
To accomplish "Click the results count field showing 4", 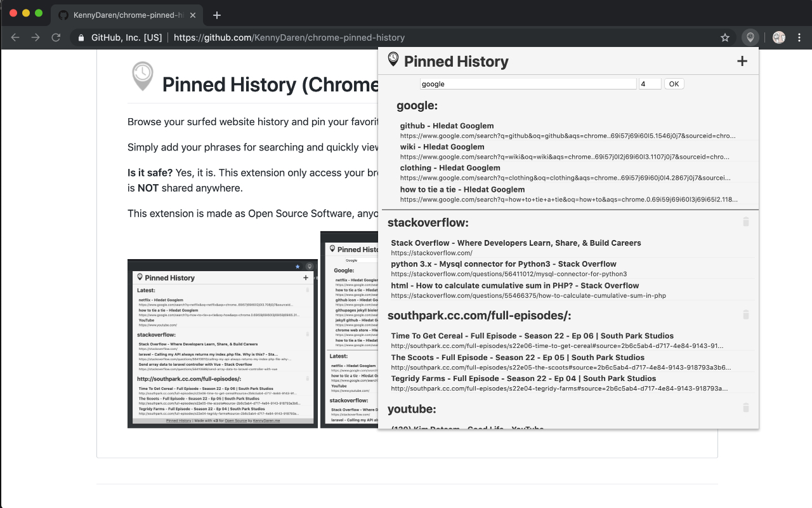I will pos(650,84).
